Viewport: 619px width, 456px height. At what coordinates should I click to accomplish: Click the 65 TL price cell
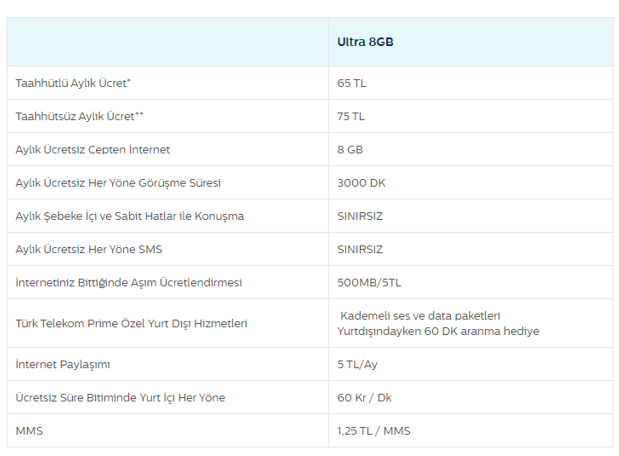pyautogui.click(x=352, y=83)
